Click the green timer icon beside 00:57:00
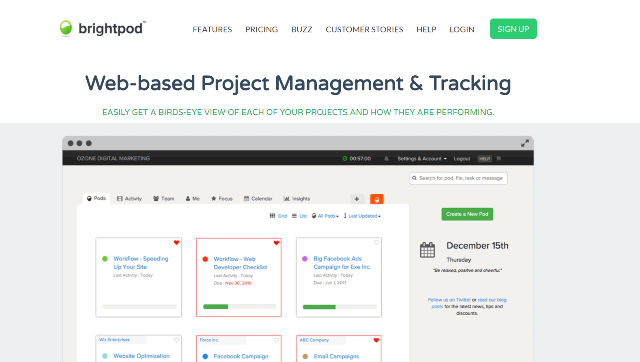The image size is (640, 362). pos(344,158)
